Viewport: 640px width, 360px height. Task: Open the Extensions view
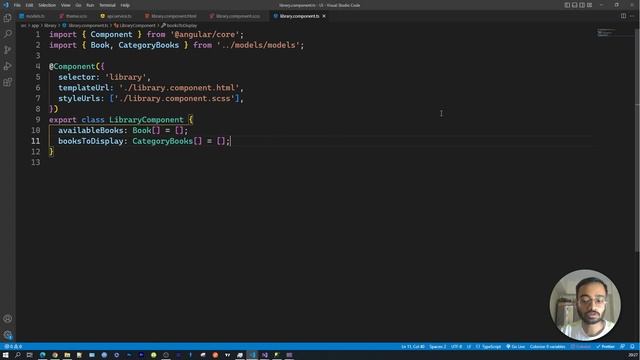pyautogui.click(x=7, y=82)
